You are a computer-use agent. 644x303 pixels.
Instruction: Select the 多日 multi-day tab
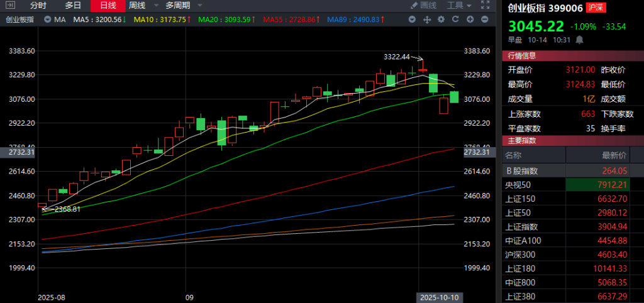[73, 6]
